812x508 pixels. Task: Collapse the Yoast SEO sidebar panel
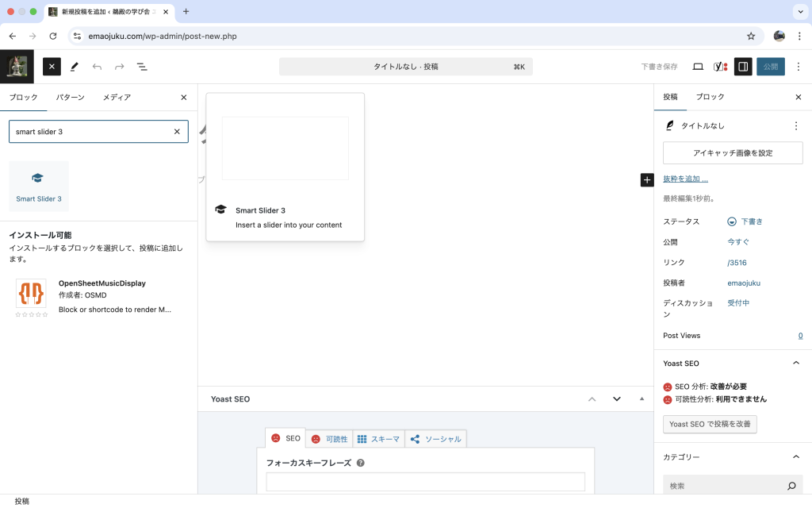tap(796, 363)
